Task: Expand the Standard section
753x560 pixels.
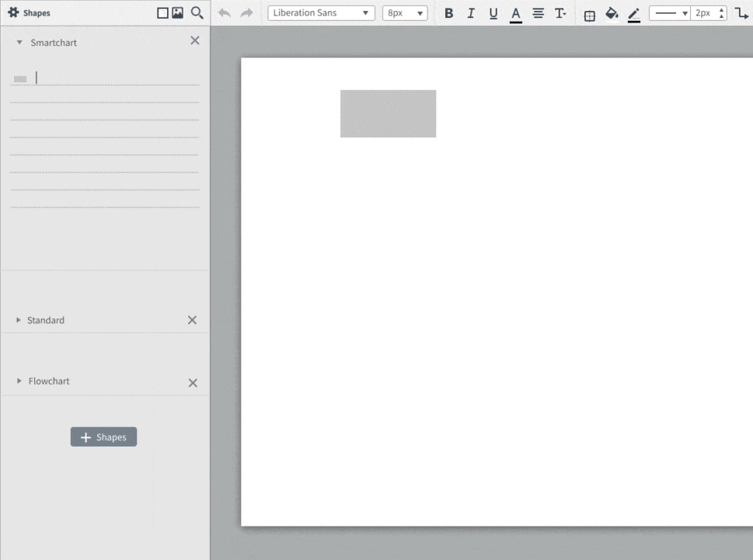Action: [x=18, y=319]
